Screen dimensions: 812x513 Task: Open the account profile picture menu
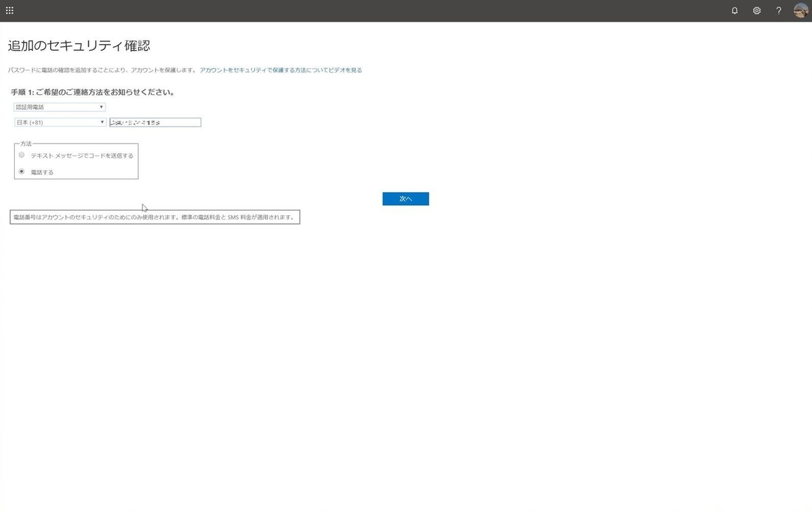(801, 11)
